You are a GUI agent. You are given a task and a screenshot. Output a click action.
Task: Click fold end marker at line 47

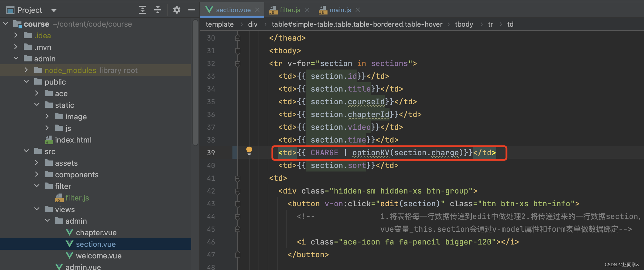[238, 254]
